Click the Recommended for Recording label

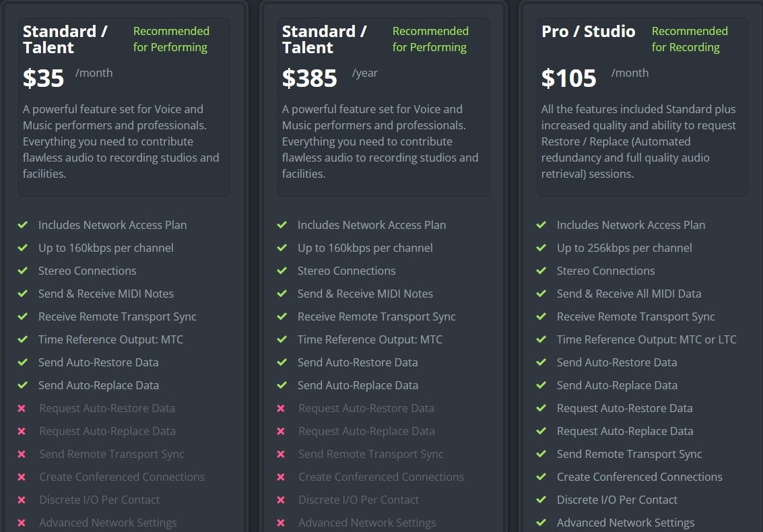click(689, 39)
